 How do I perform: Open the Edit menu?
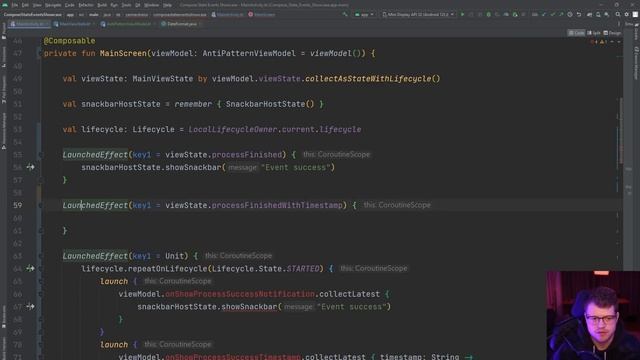(x=25, y=5)
